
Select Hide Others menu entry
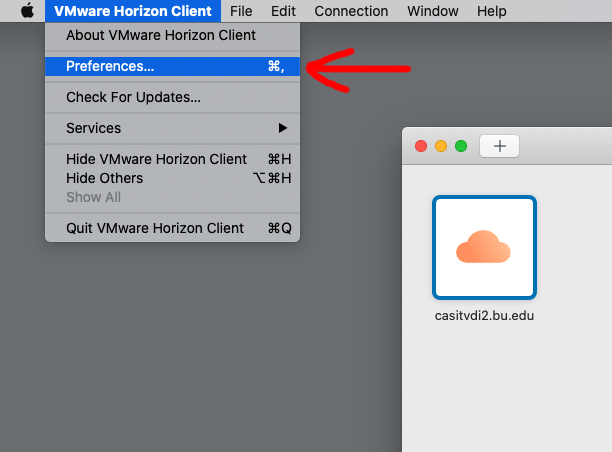pos(173,178)
